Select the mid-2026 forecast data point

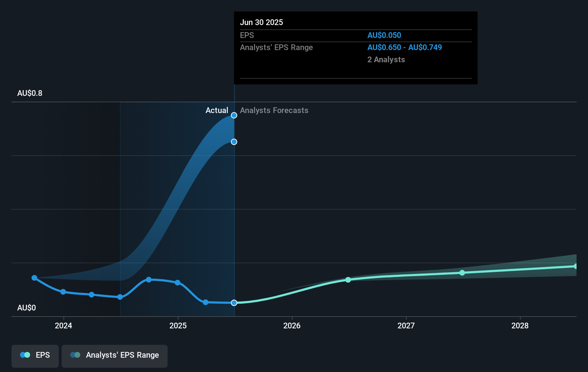[348, 280]
